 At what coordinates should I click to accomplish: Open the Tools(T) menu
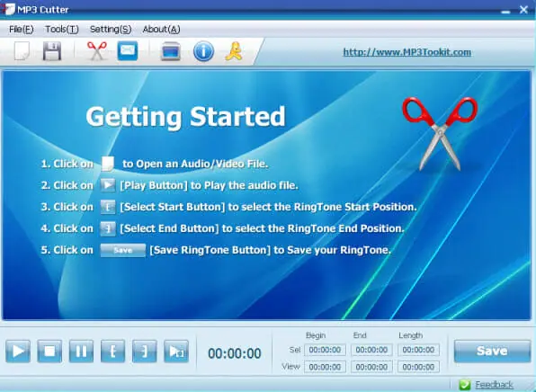[62, 30]
